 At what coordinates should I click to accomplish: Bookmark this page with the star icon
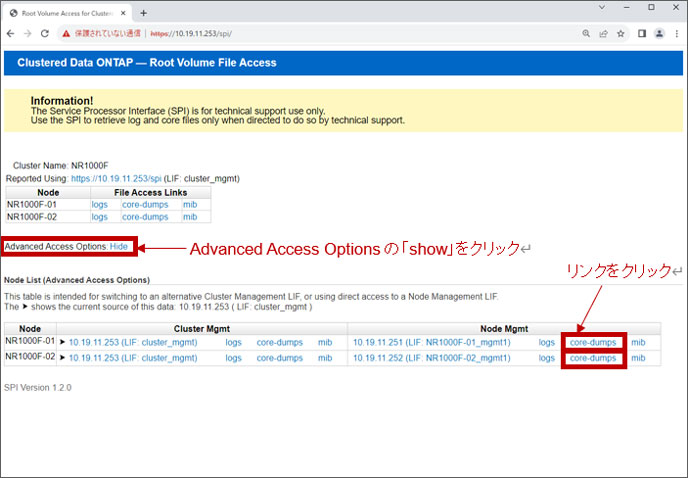620,33
